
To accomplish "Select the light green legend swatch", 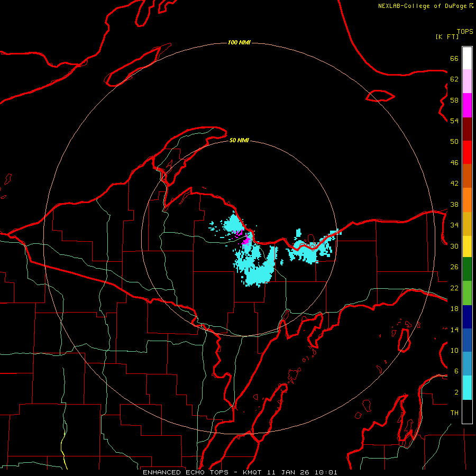I will coord(467,293).
